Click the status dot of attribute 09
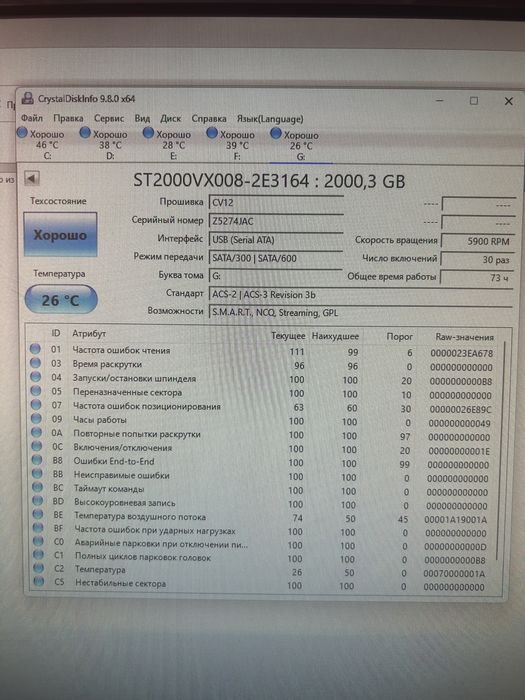 (37, 419)
